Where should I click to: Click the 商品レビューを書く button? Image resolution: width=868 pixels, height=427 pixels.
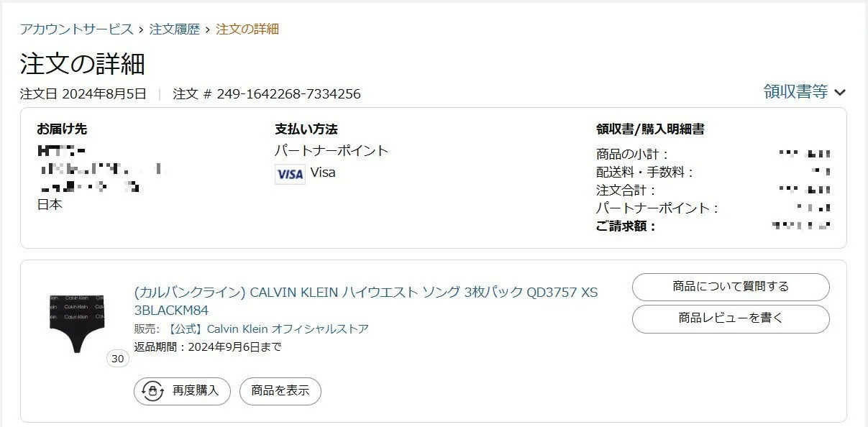point(730,318)
